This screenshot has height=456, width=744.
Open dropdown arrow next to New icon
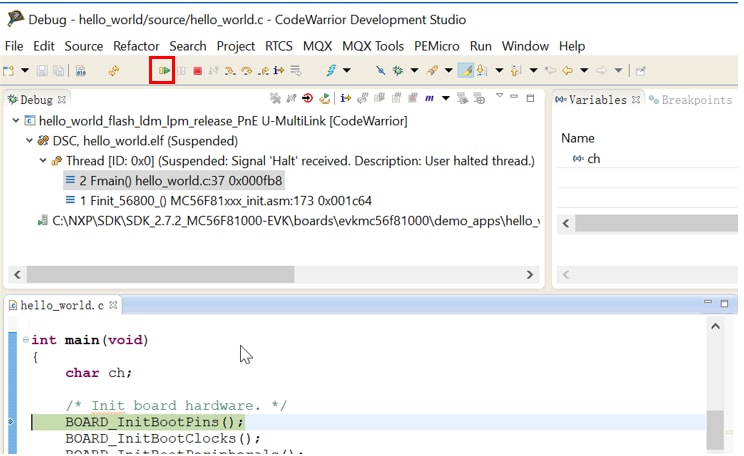(24, 70)
